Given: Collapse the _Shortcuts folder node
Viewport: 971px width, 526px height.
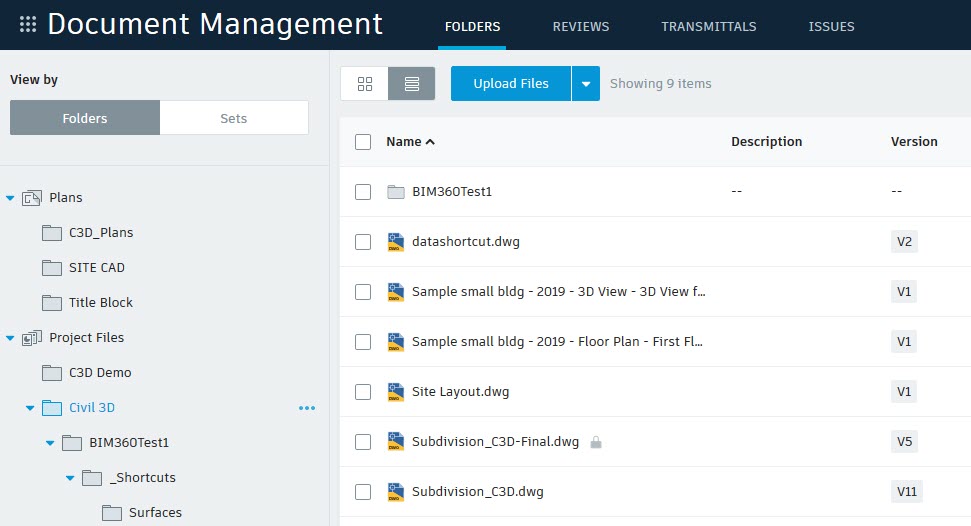Looking at the screenshot, I should point(70,478).
